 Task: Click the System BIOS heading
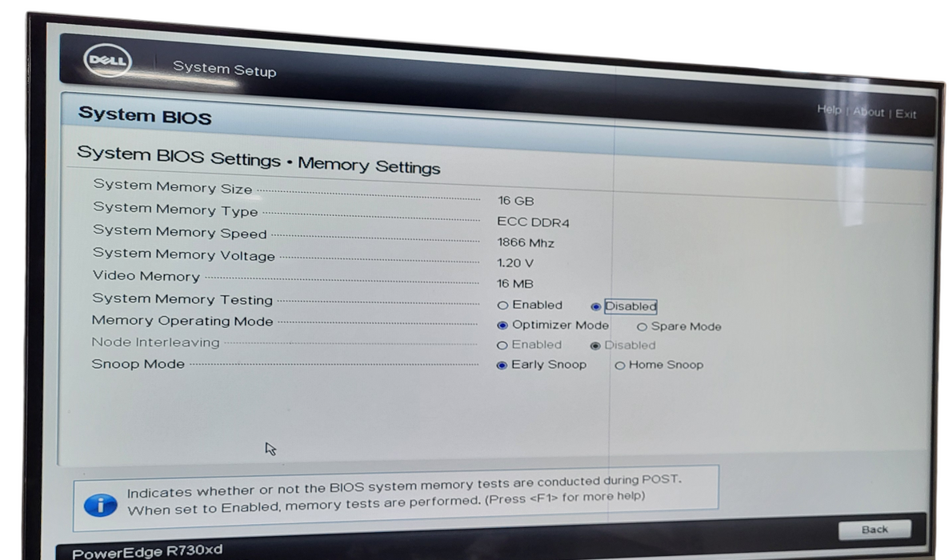145,115
